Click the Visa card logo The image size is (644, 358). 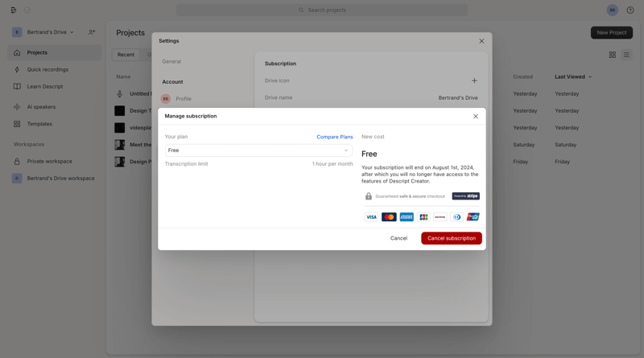(x=371, y=216)
